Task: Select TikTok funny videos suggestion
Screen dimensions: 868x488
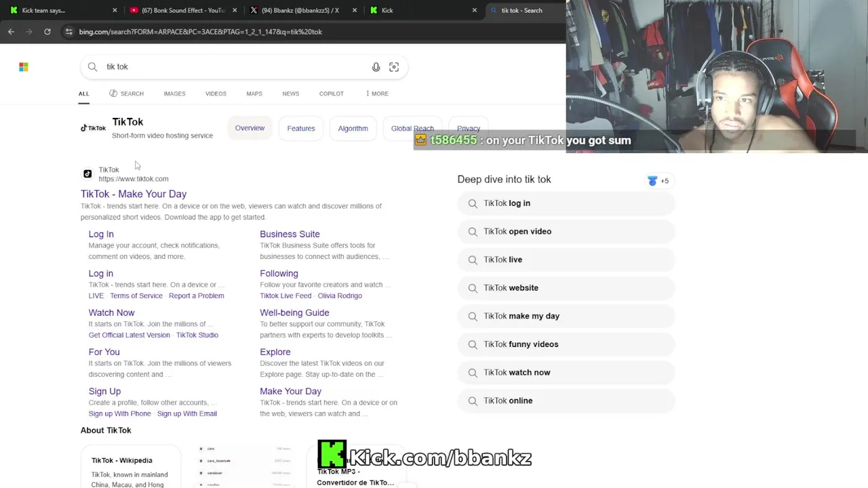Action: coord(566,344)
